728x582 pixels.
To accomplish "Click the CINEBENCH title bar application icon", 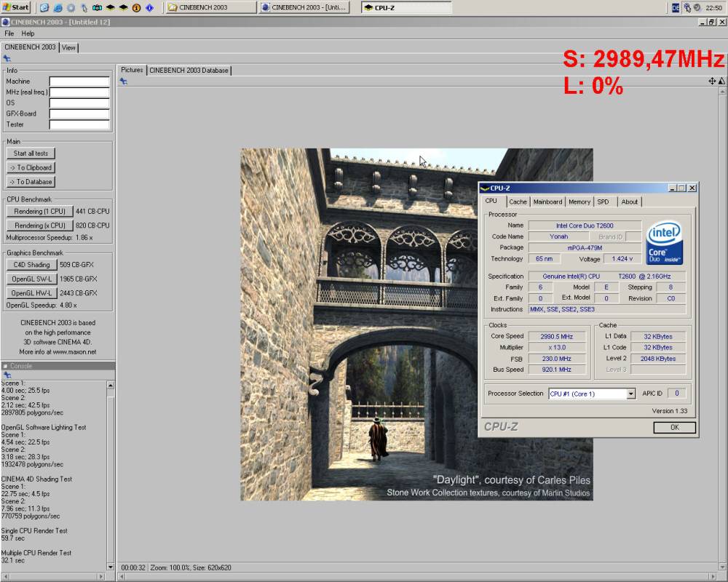I will tap(6, 22).
